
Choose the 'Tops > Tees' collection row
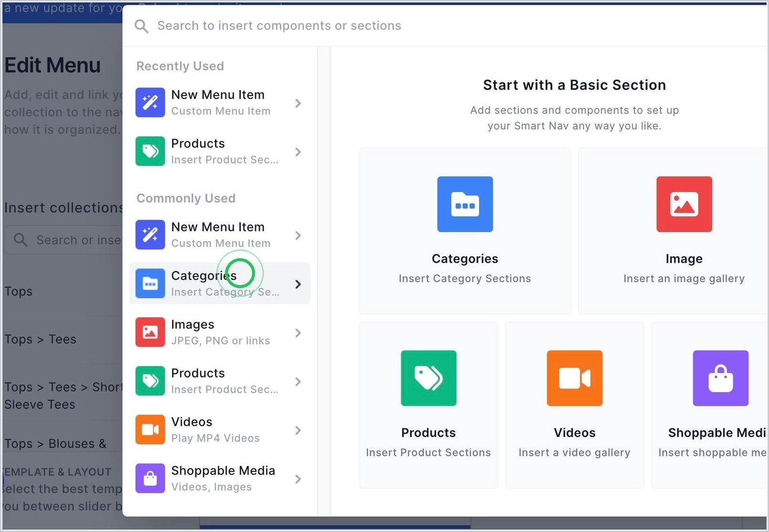[41, 340]
